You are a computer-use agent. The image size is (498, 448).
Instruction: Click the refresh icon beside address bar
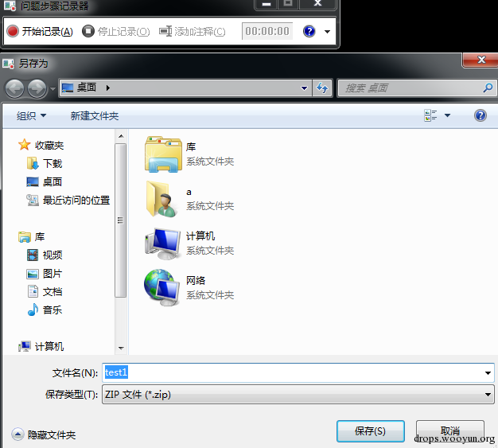pos(322,88)
